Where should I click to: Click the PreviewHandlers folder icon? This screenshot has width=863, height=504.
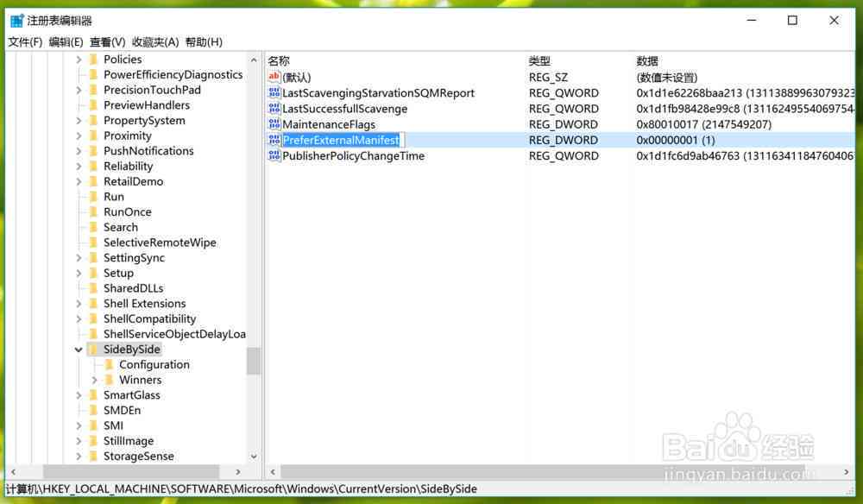(93, 105)
